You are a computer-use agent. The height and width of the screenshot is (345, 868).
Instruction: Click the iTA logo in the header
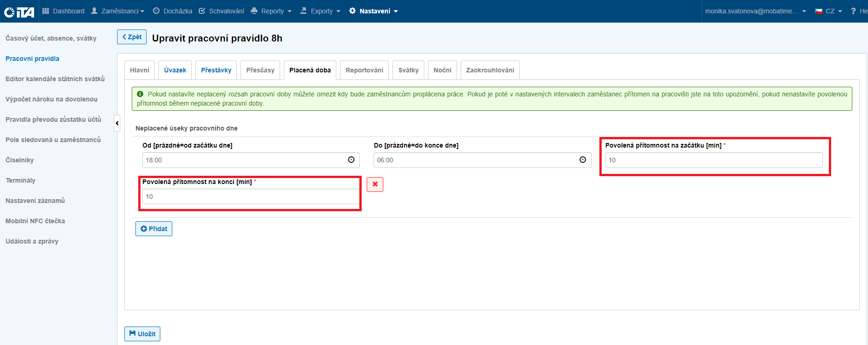pos(19,12)
